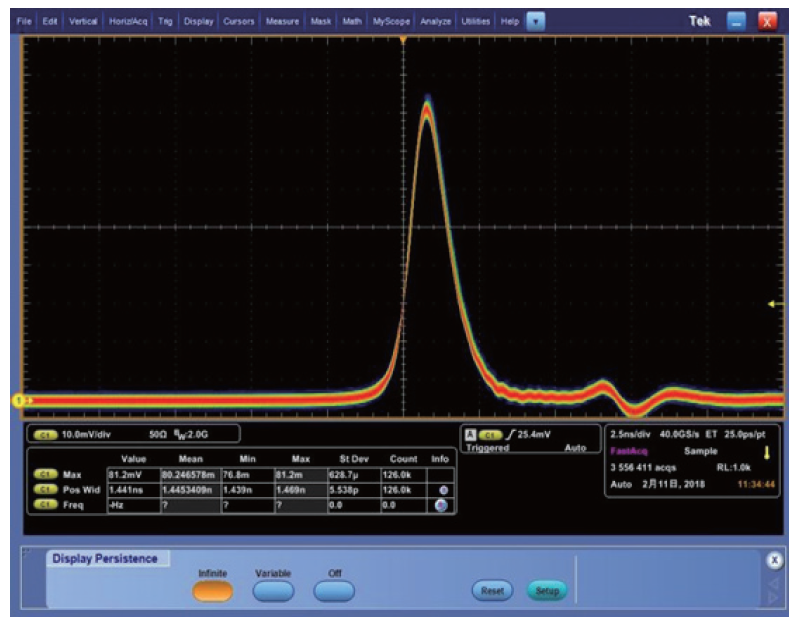Click the Pos Wid measurement info icon
Viewport: 799px width, 629px height.
[443, 492]
